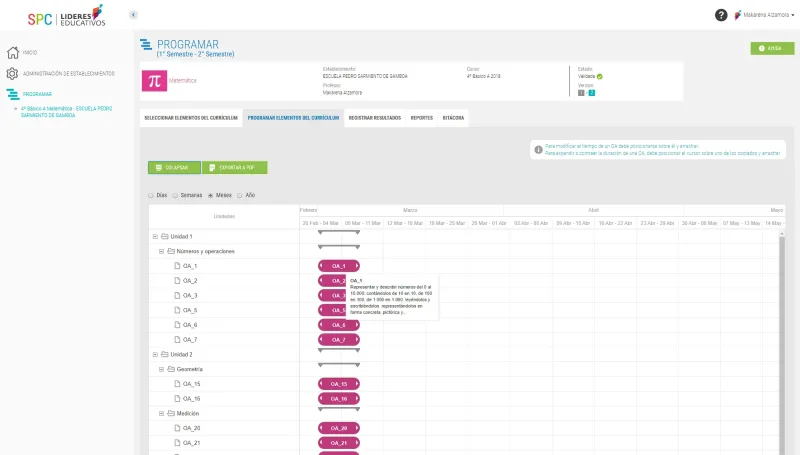
Task: Click the OA_20 document icon
Action: pyautogui.click(x=177, y=428)
